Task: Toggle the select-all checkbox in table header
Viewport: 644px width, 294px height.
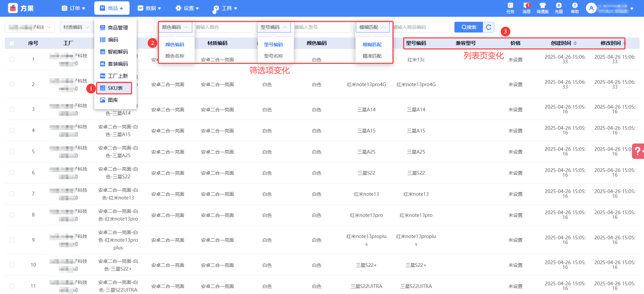Action: [x=12, y=43]
